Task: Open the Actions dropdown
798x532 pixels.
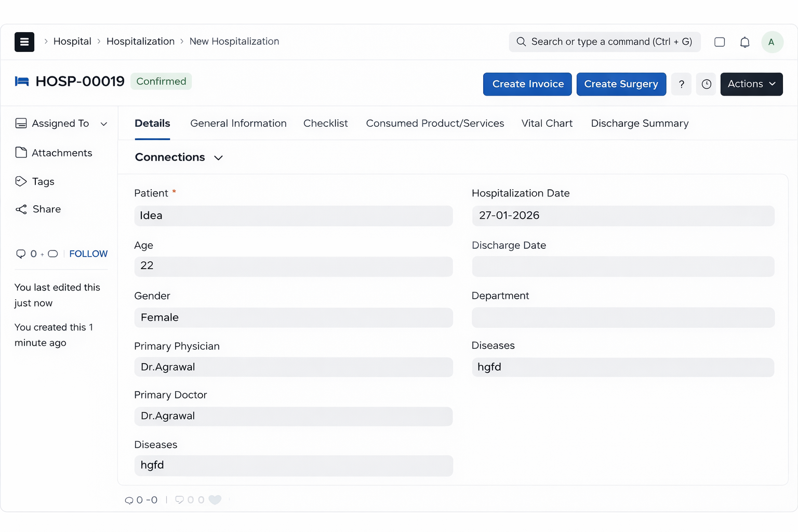Action: click(751, 84)
